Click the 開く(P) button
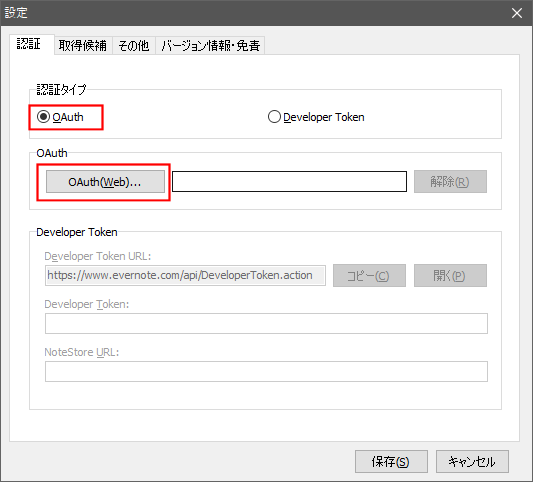The image size is (533, 482). [x=450, y=276]
